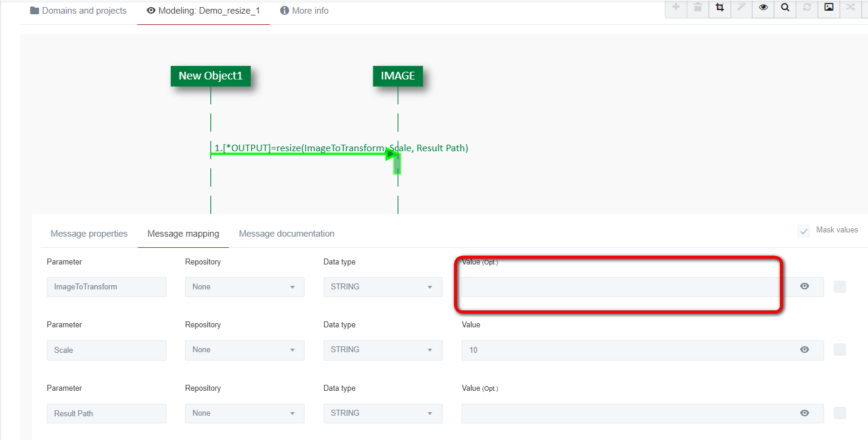Open Repository dropdown for Result Path
The height and width of the screenshot is (440, 868).
pyautogui.click(x=244, y=413)
